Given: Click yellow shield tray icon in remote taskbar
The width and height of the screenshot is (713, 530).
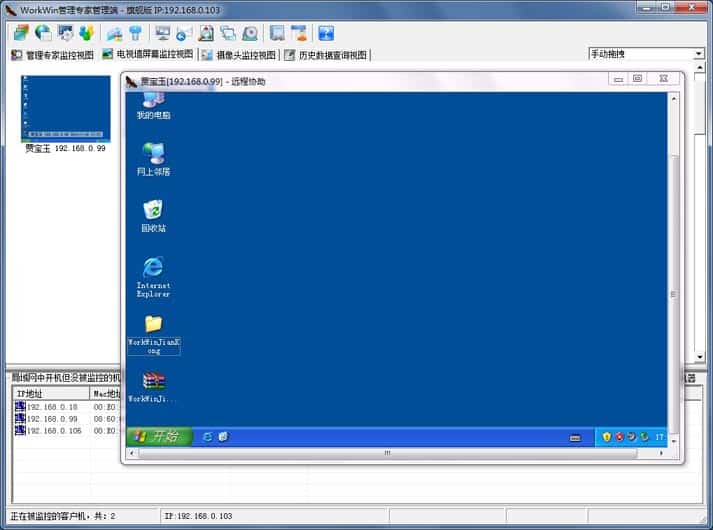Looking at the screenshot, I should (606, 437).
